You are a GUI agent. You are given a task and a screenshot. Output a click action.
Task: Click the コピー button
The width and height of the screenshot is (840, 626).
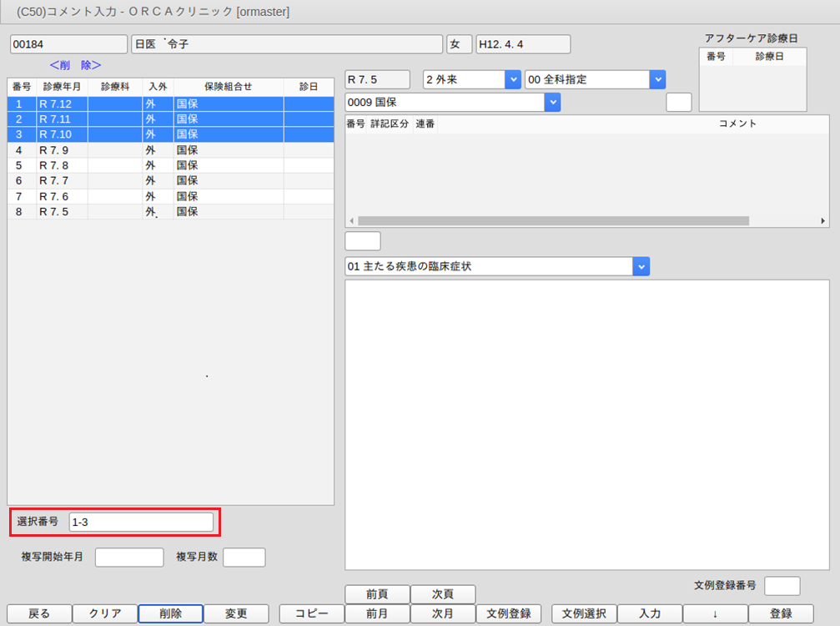point(311,613)
